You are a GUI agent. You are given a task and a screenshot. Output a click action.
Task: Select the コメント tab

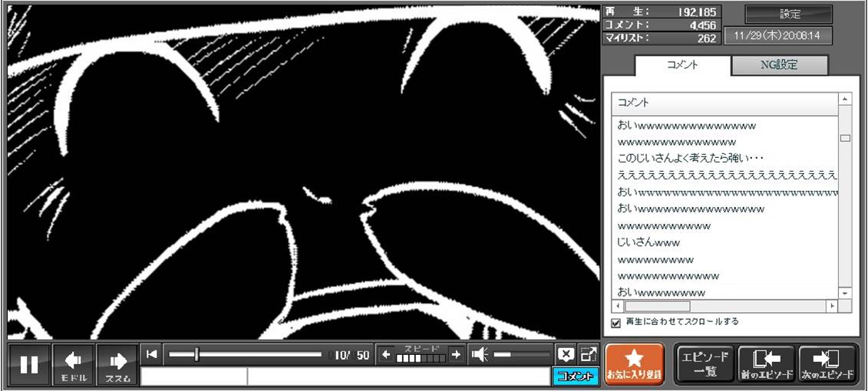682,65
